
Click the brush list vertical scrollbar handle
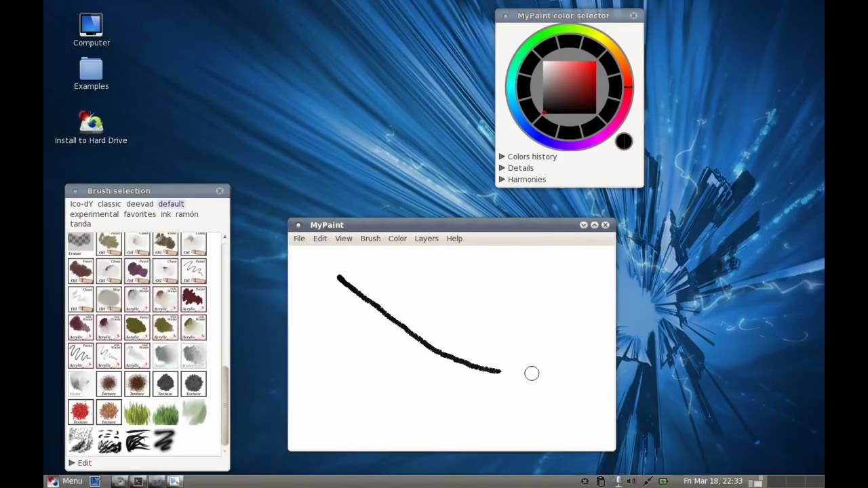pos(225,405)
